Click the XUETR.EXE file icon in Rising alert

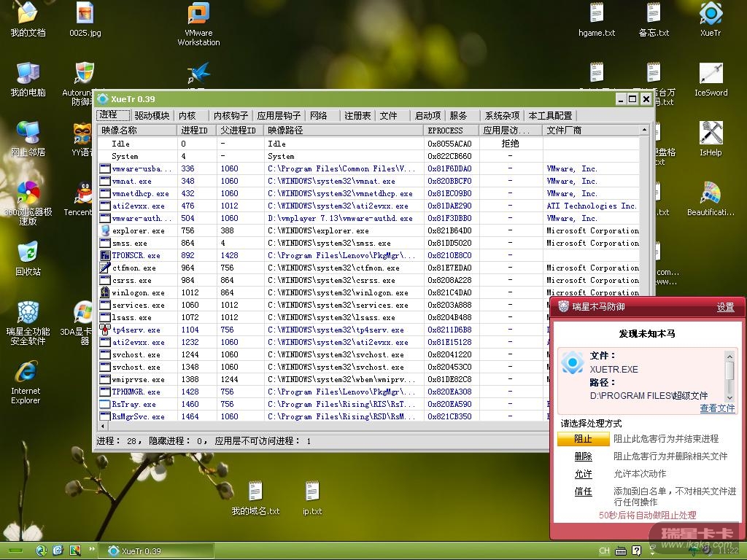coord(573,363)
